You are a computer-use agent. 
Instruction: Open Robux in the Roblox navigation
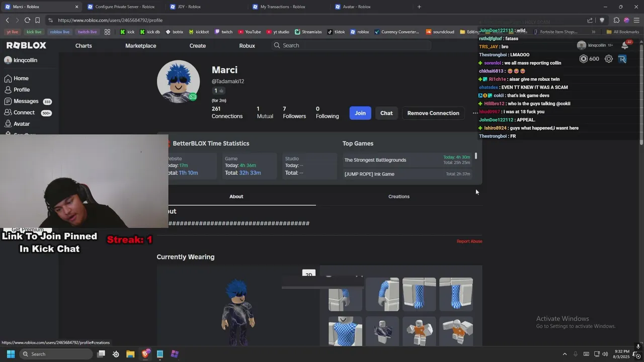click(247, 46)
